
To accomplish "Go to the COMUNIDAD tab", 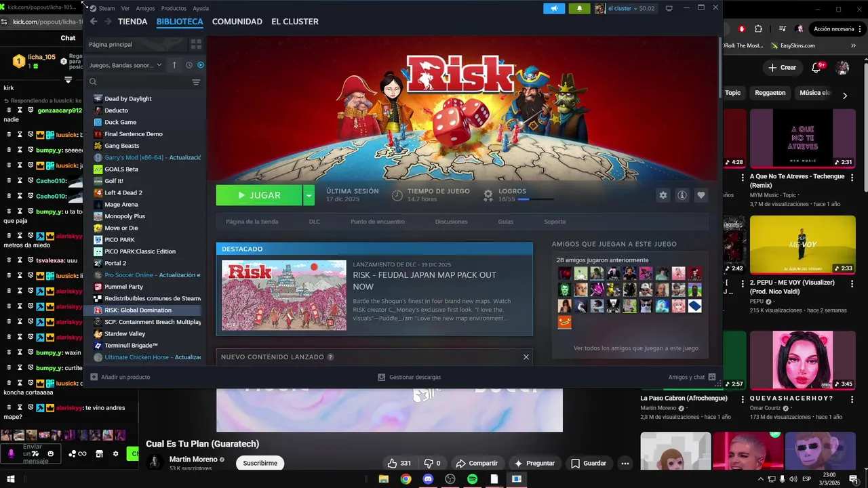I will pyautogui.click(x=237, y=22).
